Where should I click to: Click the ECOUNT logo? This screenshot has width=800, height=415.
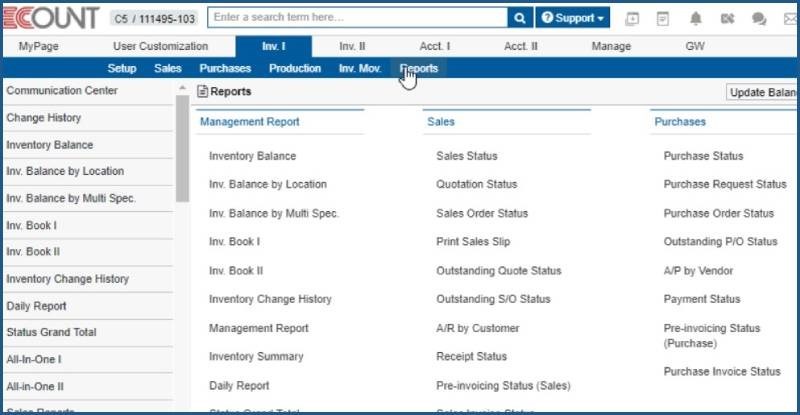pos(51,18)
